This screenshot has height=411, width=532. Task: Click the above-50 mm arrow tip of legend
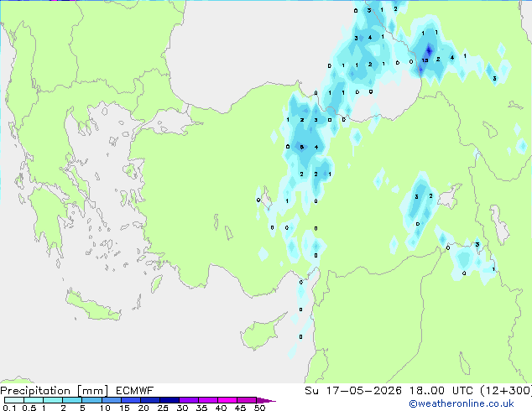266,401
